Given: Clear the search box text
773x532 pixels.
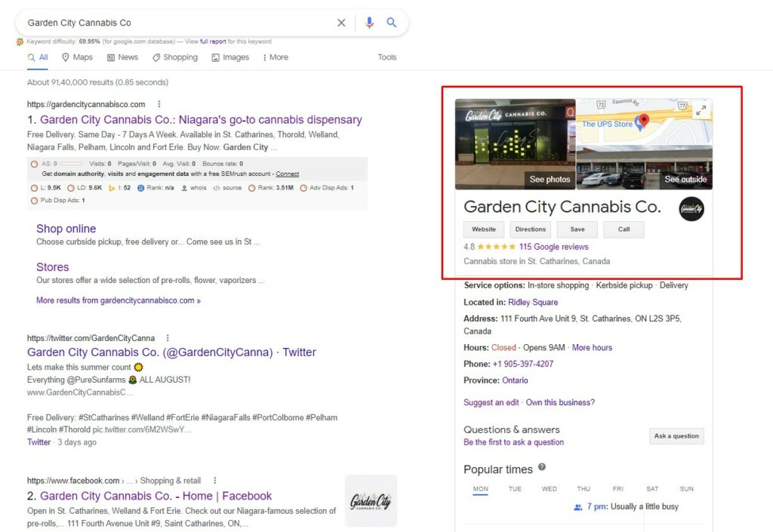Looking at the screenshot, I should coord(341,23).
